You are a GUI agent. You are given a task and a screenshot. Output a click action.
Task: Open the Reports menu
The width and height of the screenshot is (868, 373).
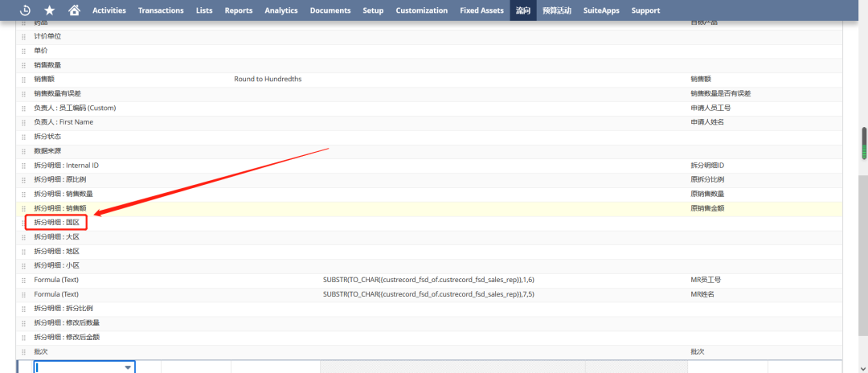[x=239, y=10]
